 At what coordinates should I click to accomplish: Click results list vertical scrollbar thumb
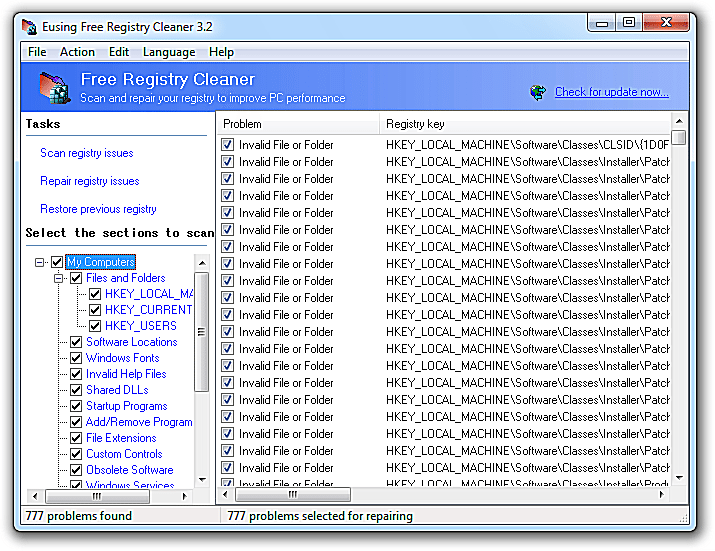[679, 137]
